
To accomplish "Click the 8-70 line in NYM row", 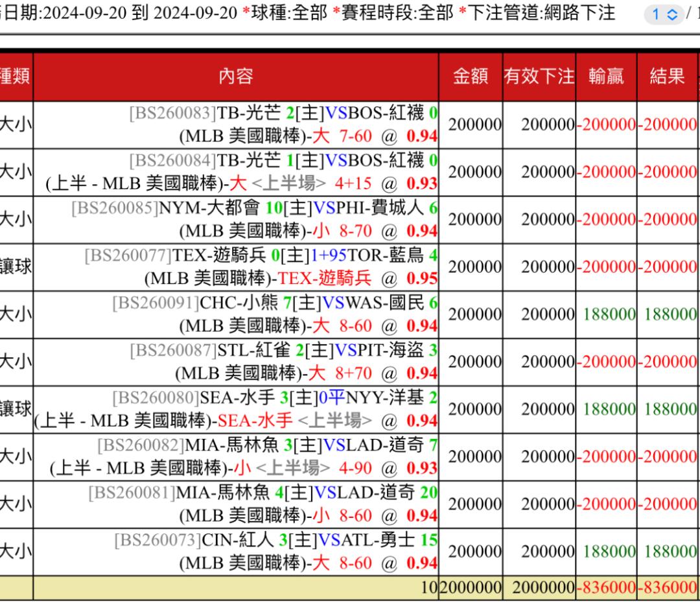I will tap(355, 231).
